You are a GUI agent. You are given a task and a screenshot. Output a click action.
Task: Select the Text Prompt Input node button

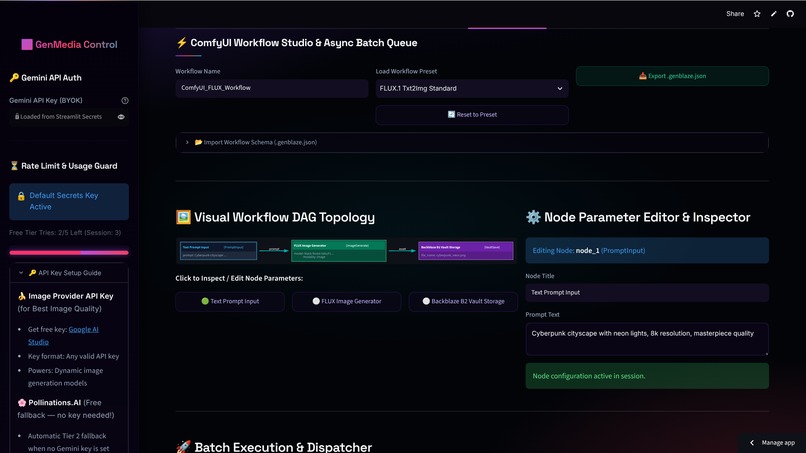click(x=230, y=301)
